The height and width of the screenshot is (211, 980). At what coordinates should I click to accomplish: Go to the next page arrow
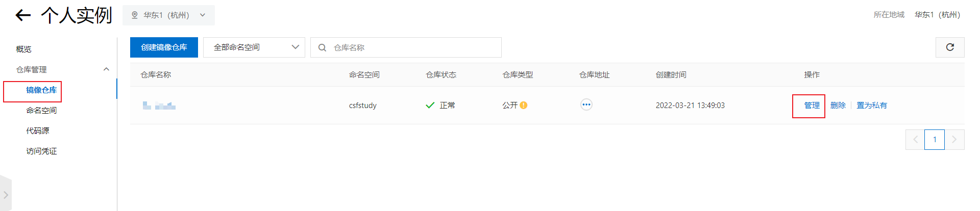[x=954, y=140]
